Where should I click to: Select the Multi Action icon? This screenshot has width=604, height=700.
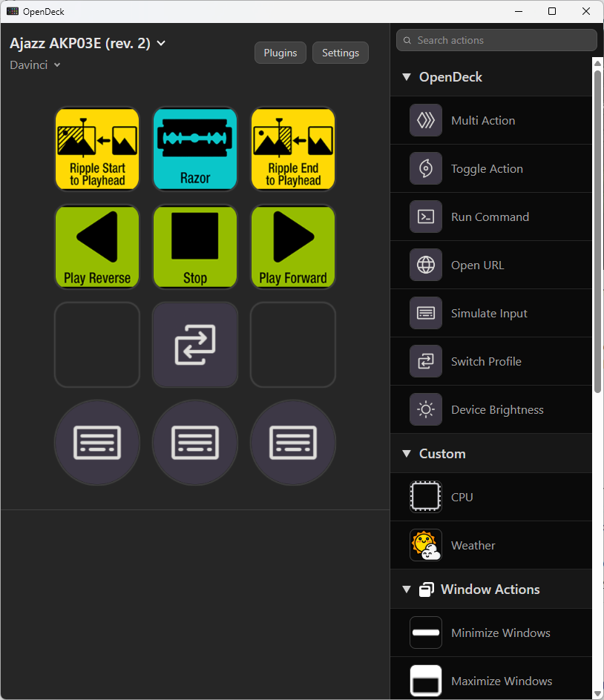(x=426, y=120)
